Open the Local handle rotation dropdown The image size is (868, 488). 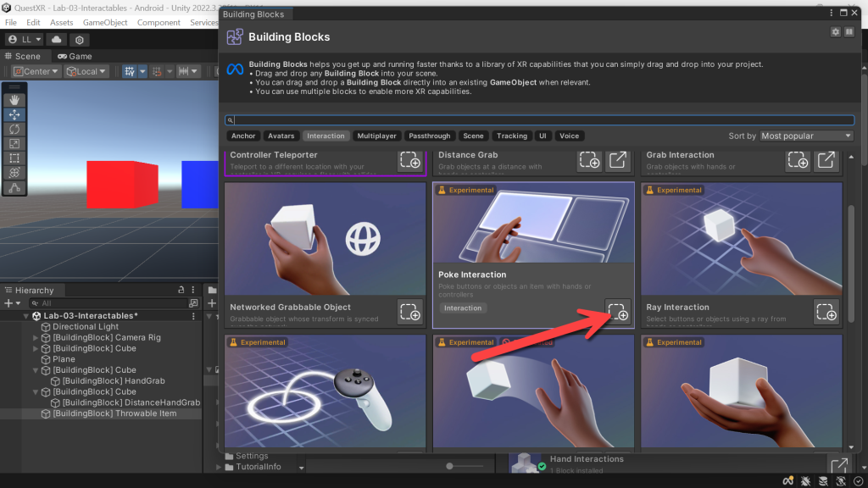click(86, 71)
